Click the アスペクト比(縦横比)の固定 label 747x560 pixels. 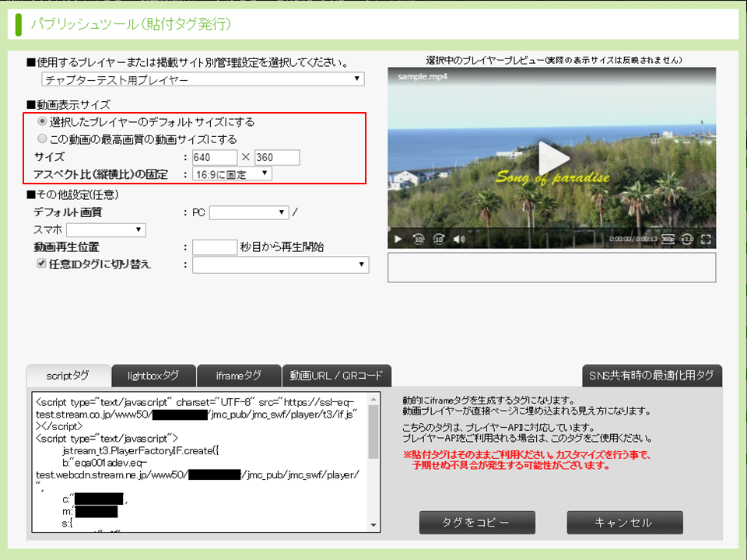(x=100, y=174)
